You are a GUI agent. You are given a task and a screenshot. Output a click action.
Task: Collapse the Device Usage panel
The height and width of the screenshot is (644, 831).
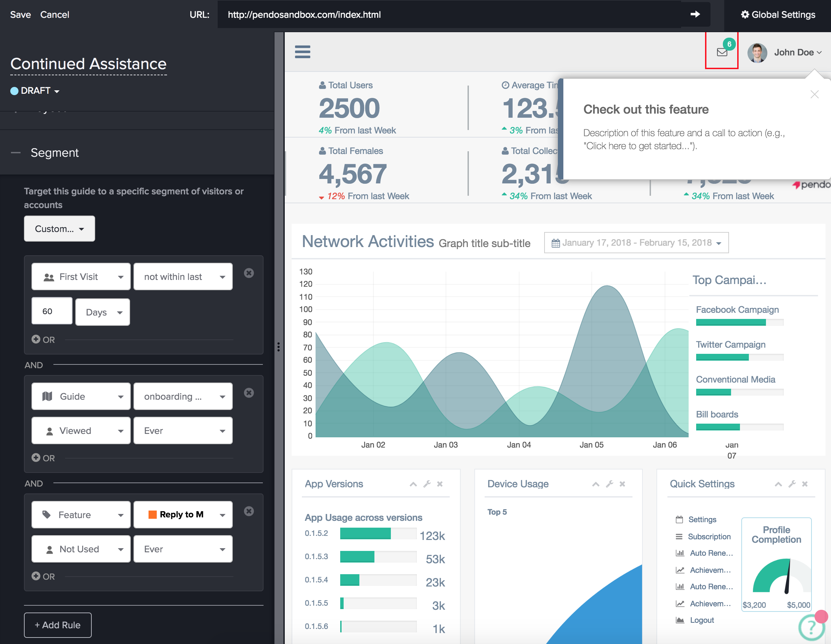click(x=596, y=484)
